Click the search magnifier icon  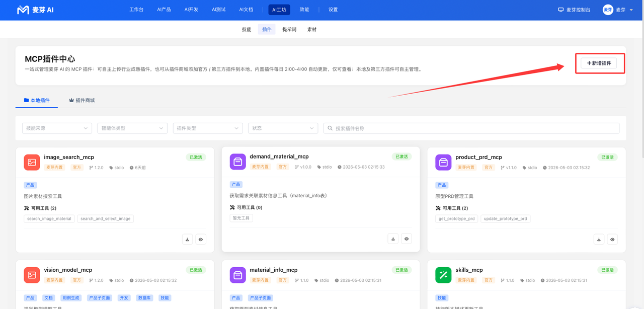click(331, 128)
